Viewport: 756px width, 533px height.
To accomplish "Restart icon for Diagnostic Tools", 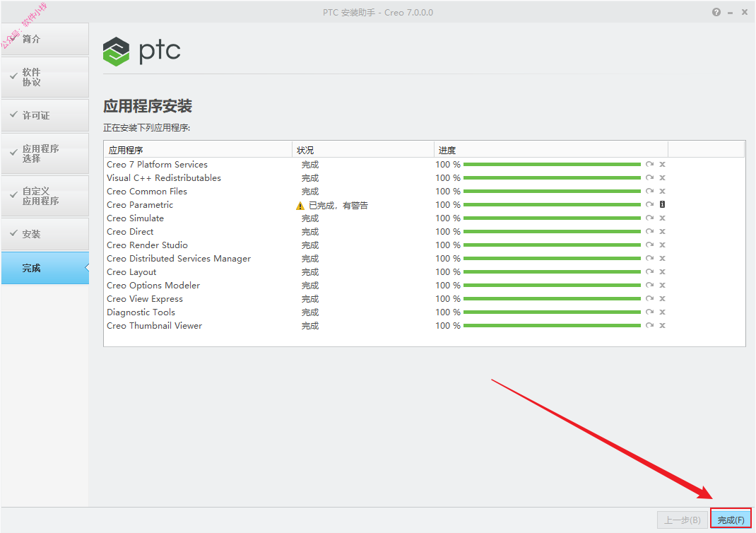I will 649,312.
